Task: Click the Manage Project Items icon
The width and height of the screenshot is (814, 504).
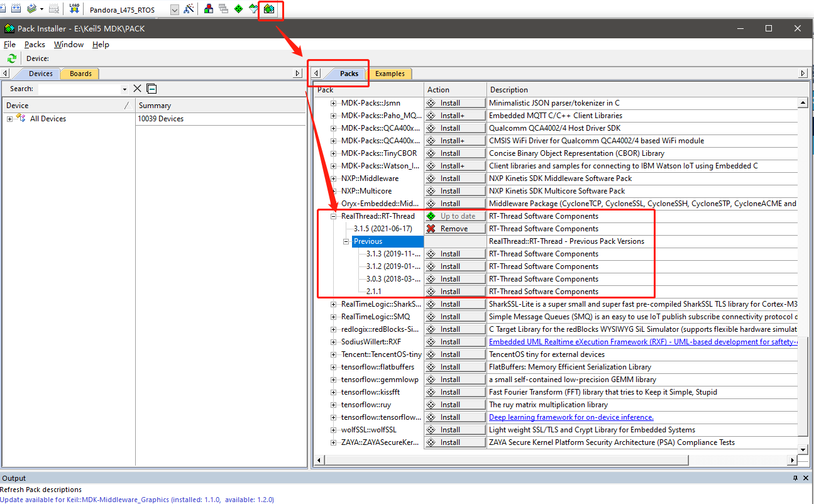Action: pyautogui.click(x=209, y=9)
